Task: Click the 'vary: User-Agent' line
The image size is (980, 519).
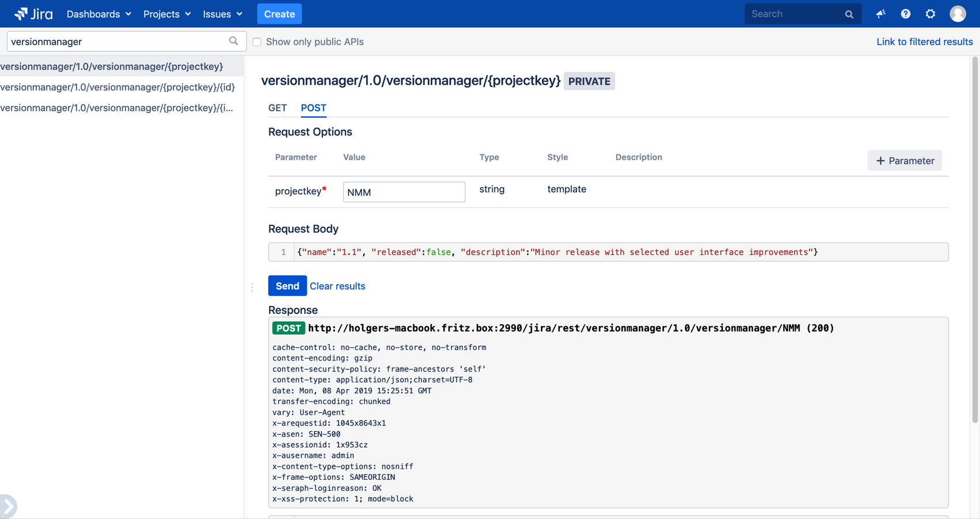Action: click(308, 412)
